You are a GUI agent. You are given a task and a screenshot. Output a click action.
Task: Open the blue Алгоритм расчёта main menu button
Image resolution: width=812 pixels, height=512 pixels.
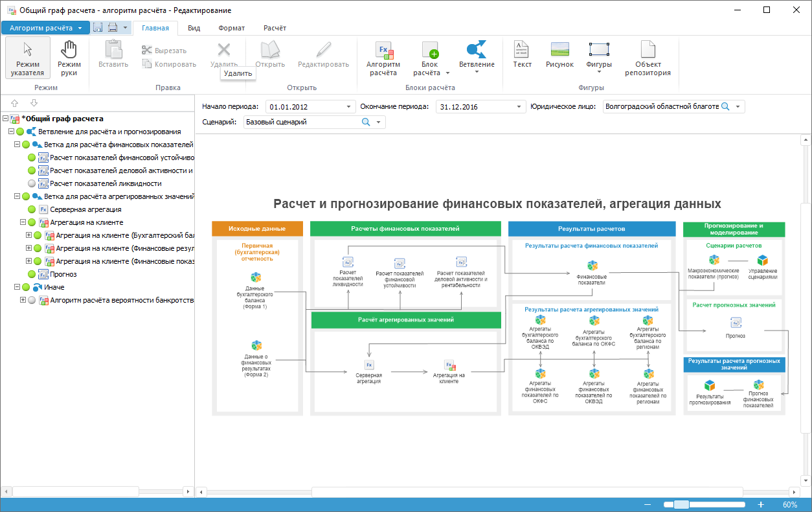point(45,28)
